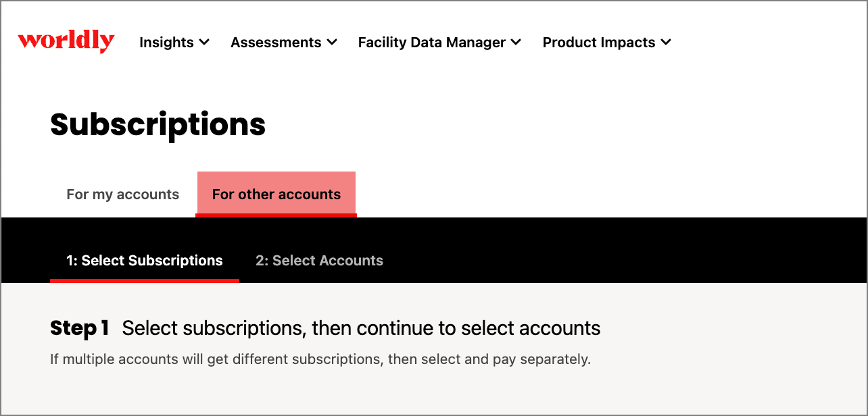
Task: Click the worldly logo
Action: [x=66, y=41]
